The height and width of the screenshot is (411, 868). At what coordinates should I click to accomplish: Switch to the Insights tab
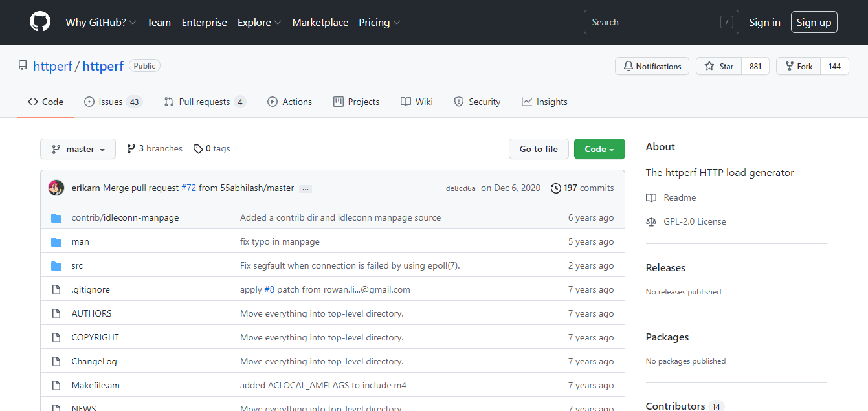point(545,102)
